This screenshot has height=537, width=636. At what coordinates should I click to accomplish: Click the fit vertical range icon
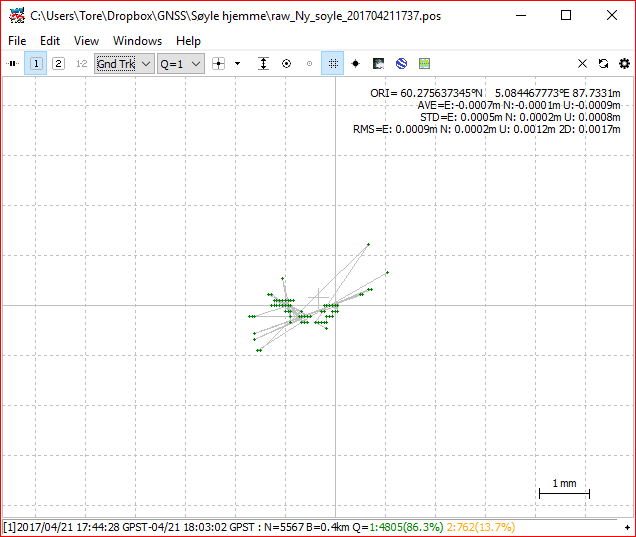pyautogui.click(x=264, y=64)
